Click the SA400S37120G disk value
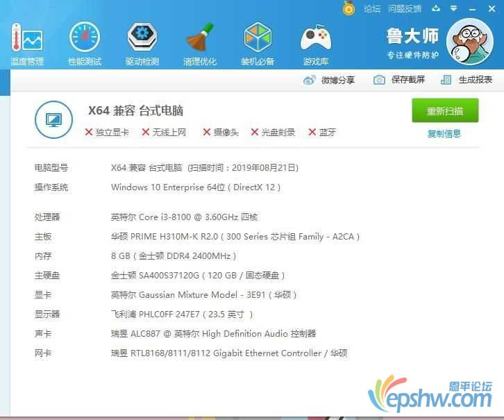 tap(198, 276)
